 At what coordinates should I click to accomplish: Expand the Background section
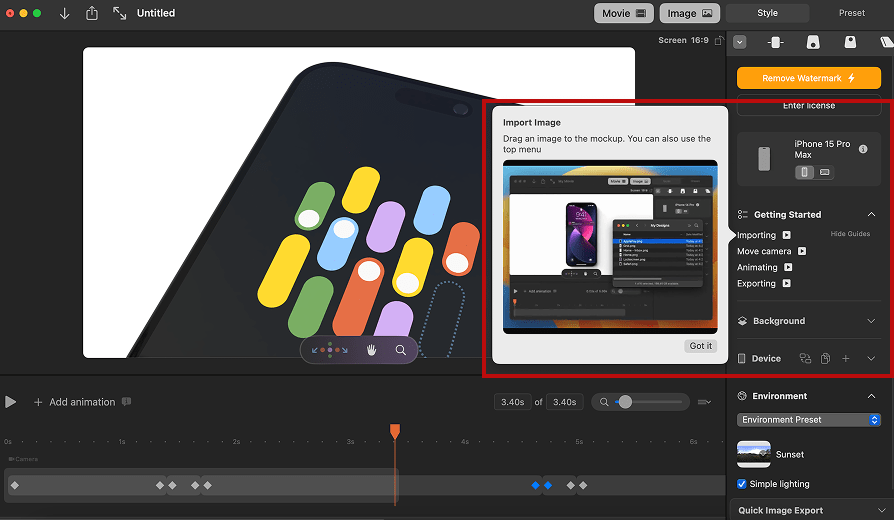870,321
